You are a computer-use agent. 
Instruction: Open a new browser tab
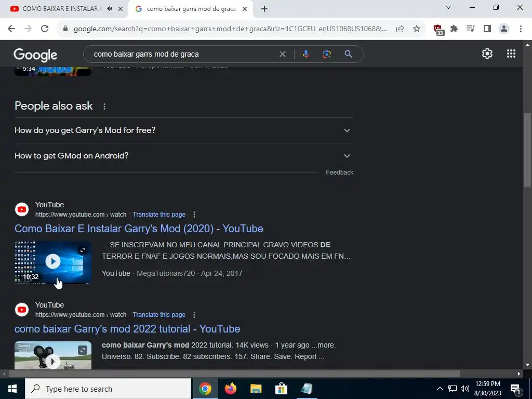click(x=264, y=9)
